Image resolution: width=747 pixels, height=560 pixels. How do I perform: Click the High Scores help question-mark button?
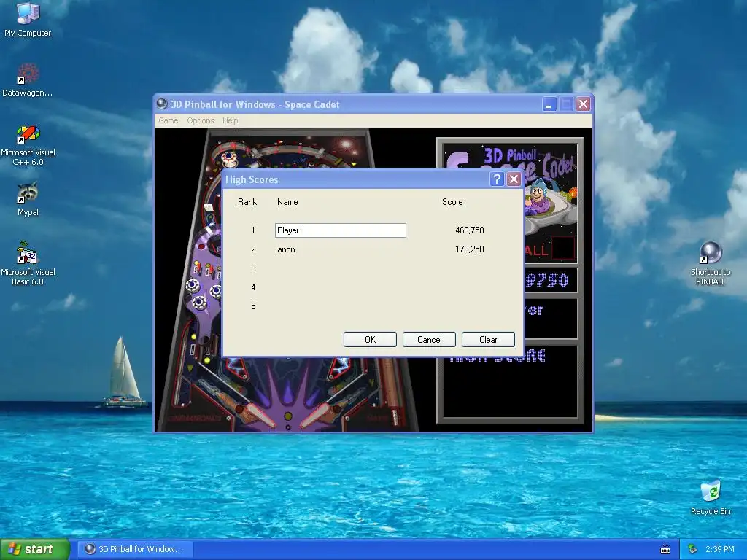497,179
